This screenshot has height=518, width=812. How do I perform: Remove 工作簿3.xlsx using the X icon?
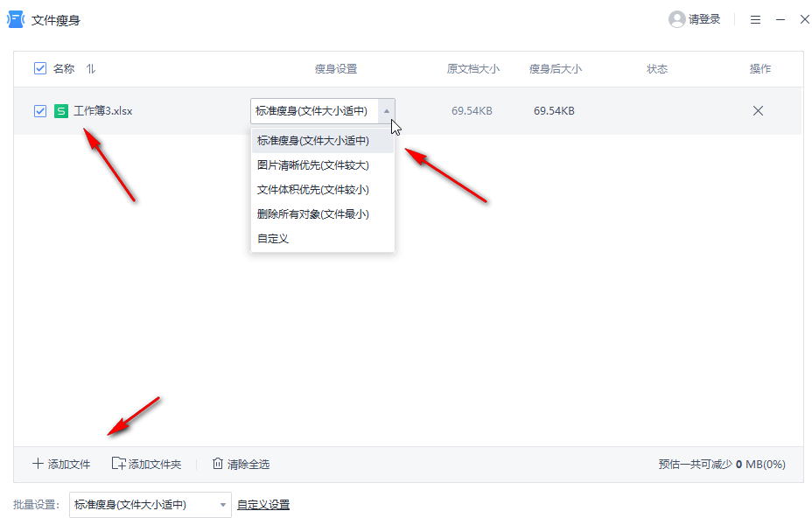point(758,110)
